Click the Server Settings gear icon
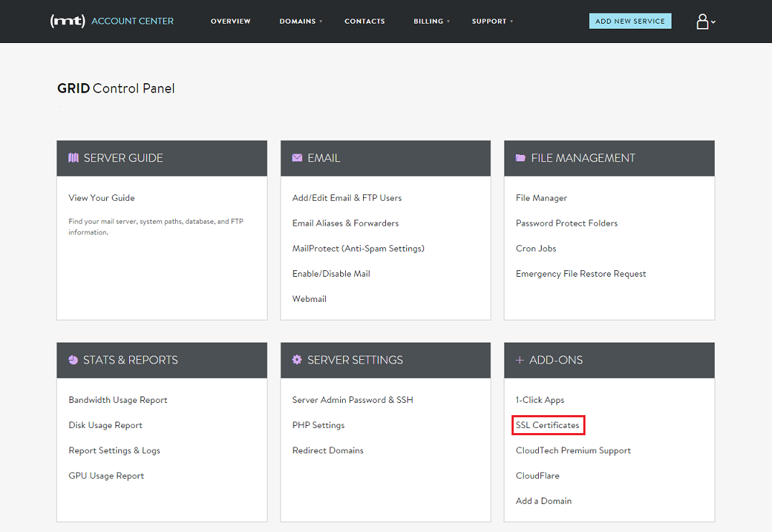 (x=297, y=360)
